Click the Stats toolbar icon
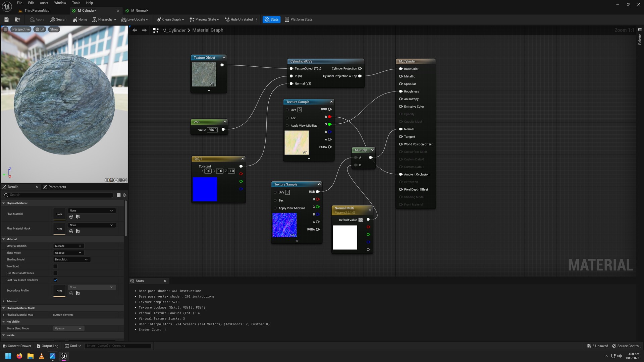 271,19
